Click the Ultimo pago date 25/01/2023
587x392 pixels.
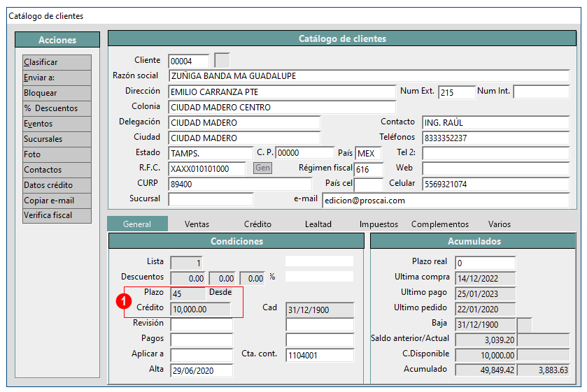coord(485,293)
